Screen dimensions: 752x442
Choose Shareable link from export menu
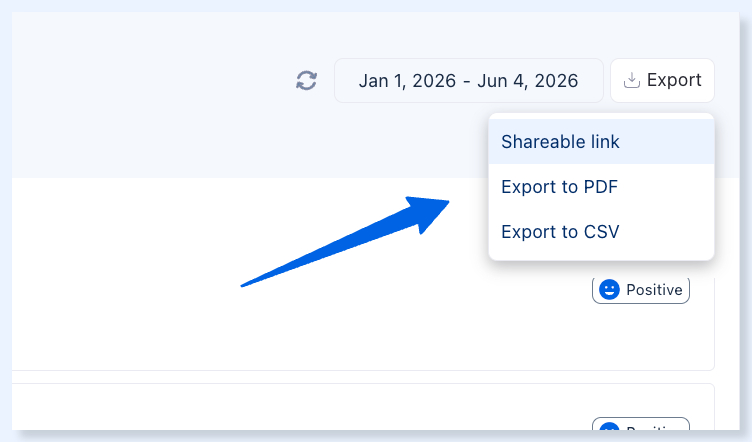[x=601, y=142]
